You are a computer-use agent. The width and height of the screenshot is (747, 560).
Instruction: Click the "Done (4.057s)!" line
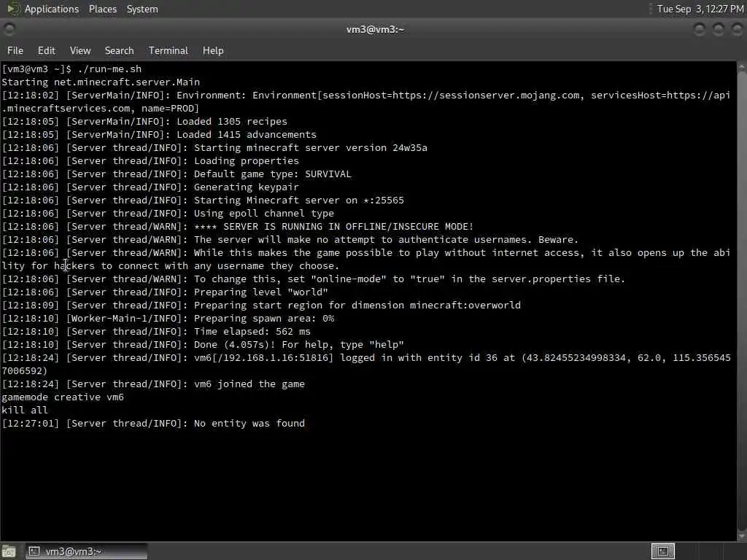(x=203, y=345)
